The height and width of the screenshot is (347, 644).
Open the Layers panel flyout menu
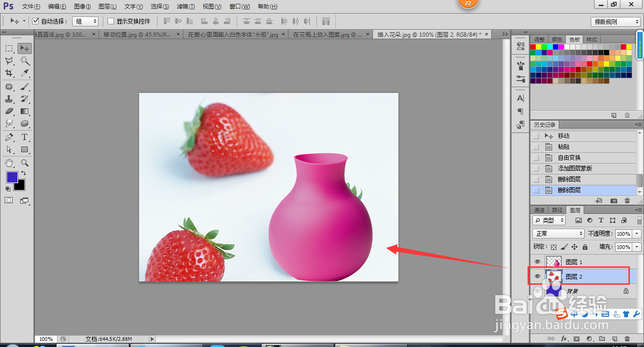point(638,210)
